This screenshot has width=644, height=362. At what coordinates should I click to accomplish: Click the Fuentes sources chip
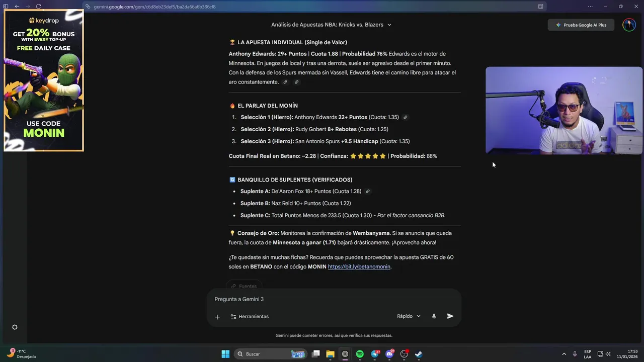244,286
